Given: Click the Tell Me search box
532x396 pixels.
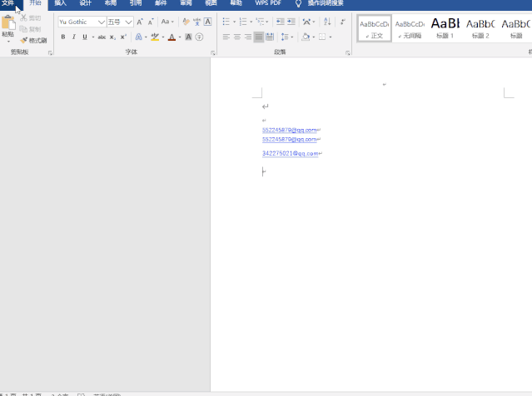Looking at the screenshot, I should pos(326,3).
